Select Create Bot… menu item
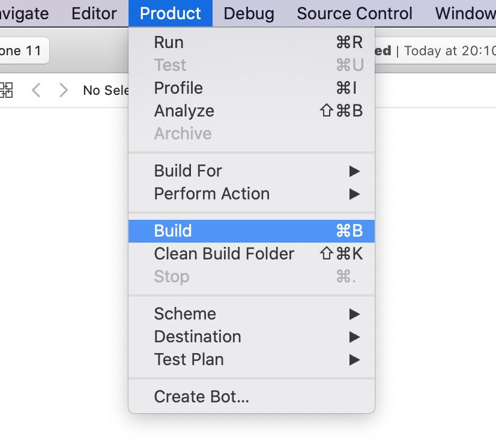The height and width of the screenshot is (448, 496). [x=252, y=397]
